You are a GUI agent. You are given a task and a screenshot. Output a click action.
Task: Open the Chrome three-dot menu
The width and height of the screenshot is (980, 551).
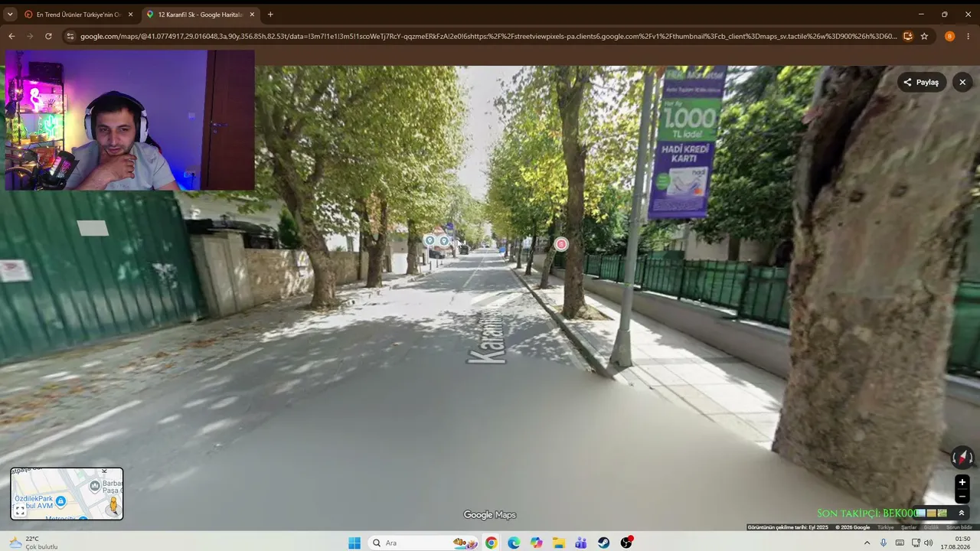pos(969,36)
